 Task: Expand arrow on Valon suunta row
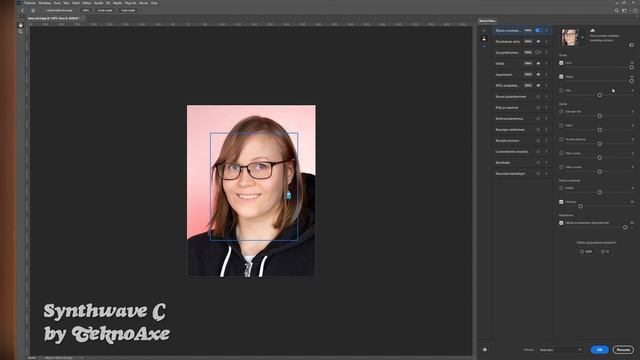(x=633, y=167)
